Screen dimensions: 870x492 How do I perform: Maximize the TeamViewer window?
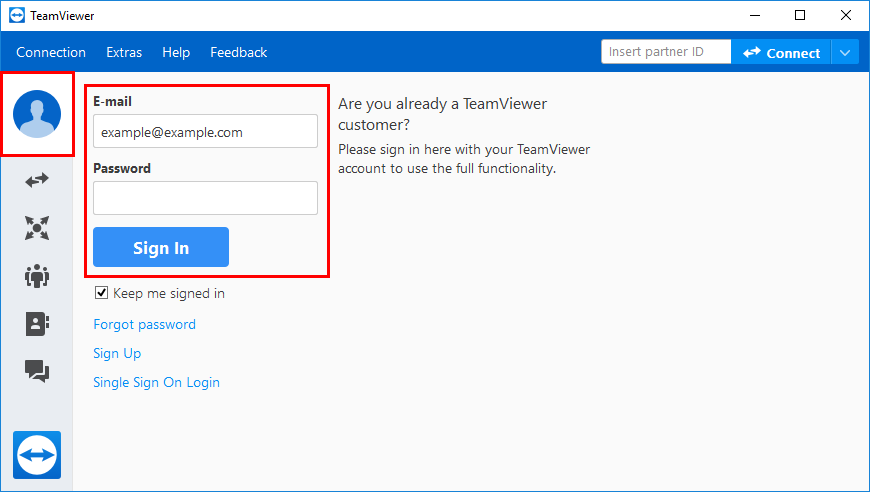[800, 16]
